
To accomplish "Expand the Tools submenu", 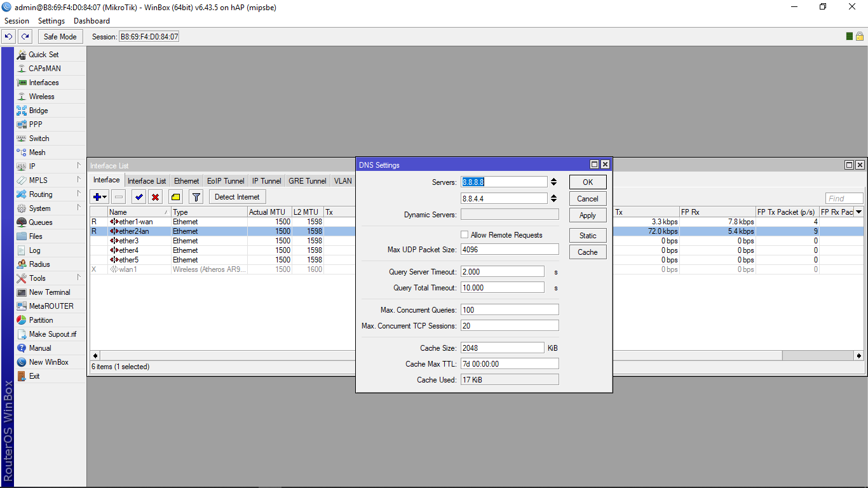I will click(x=50, y=278).
